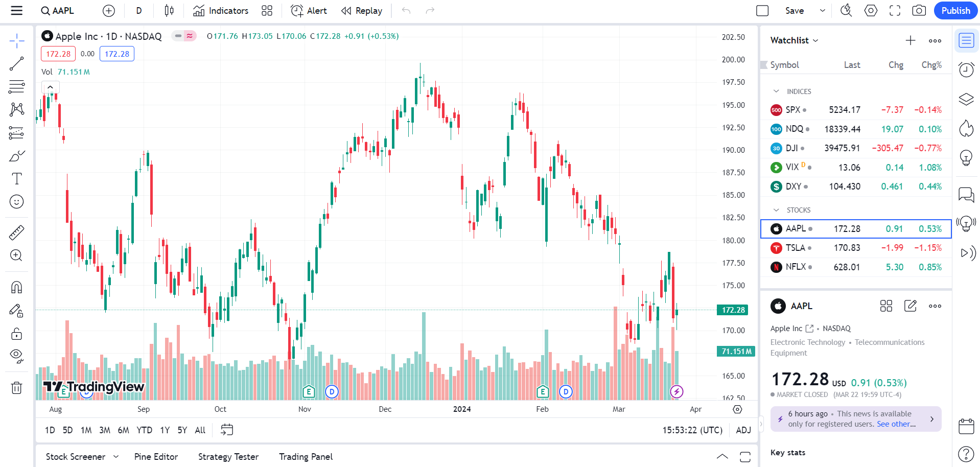This screenshot has height=467, width=980.
Task: Start bar Replay mode
Action: 362,11
